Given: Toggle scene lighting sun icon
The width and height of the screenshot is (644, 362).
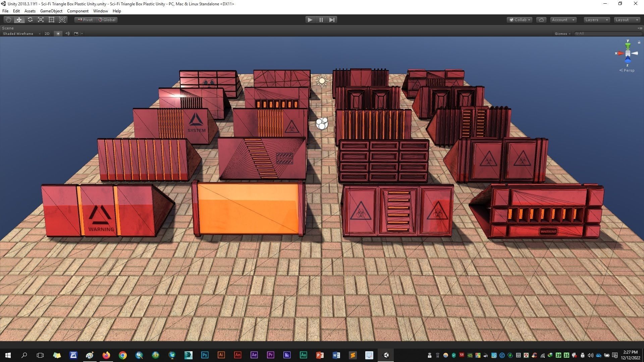Looking at the screenshot, I should pos(58,34).
